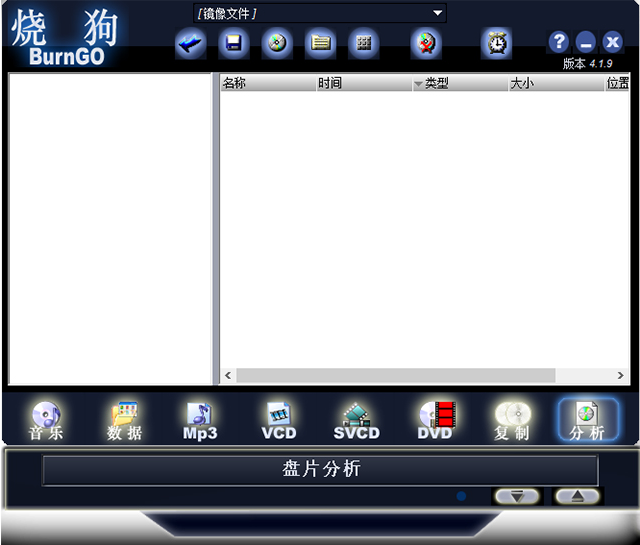
Task: Sort by the 大小 column header
Action: (x=556, y=83)
